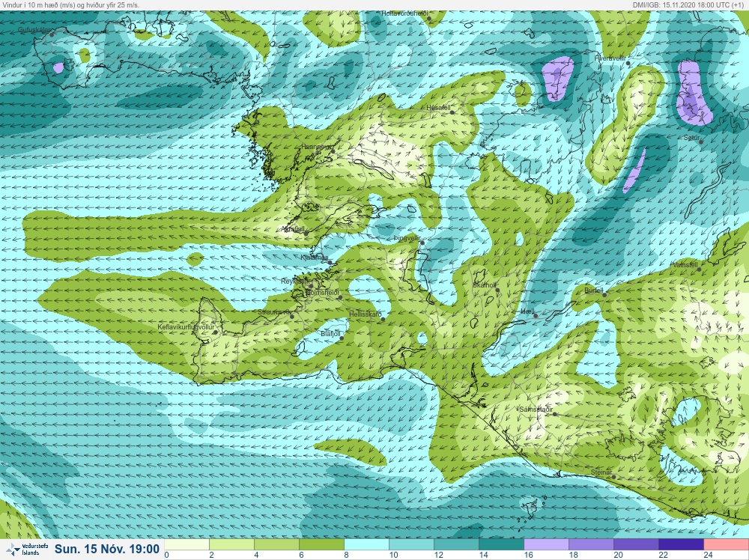
Task: Select the Setur station label
Action: pyautogui.click(x=691, y=138)
